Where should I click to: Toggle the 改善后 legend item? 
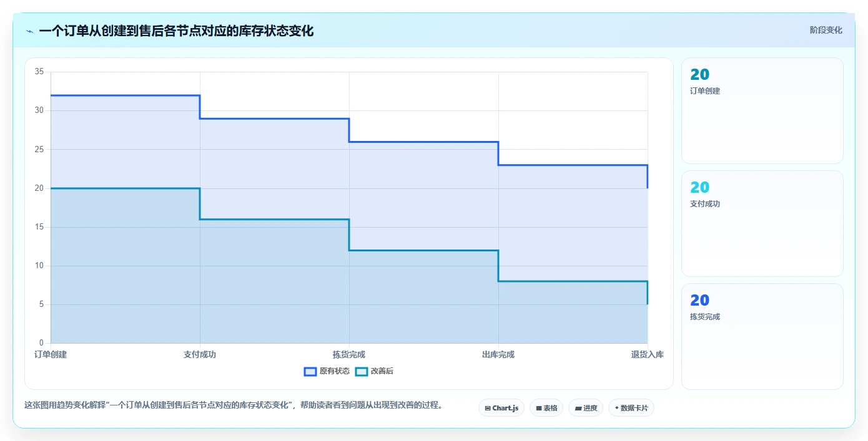click(x=374, y=371)
